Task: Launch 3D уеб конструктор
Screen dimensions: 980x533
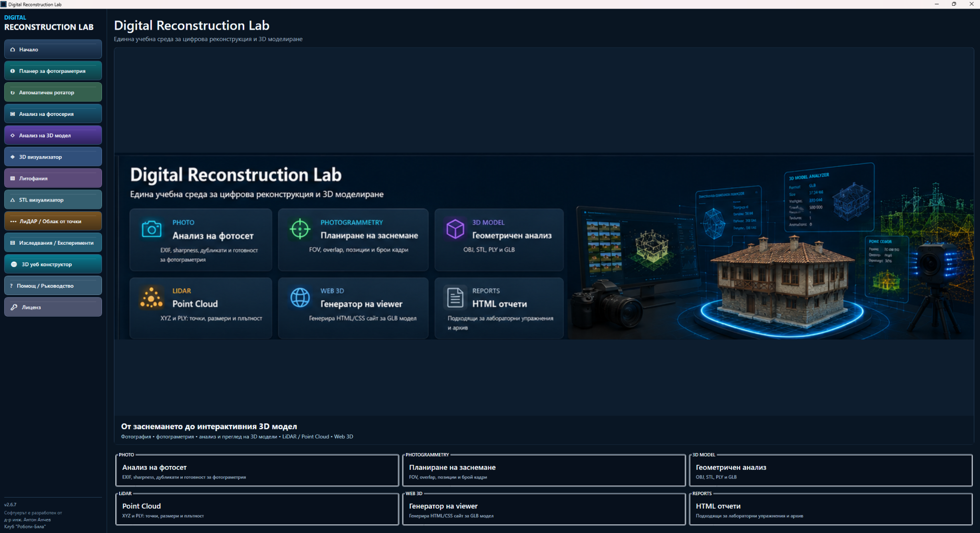Action: [53, 264]
